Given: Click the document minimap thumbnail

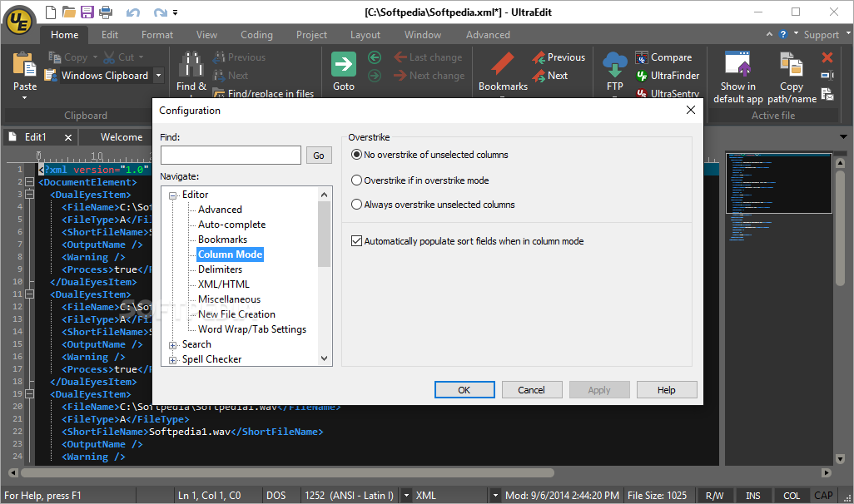Looking at the screenshot, I should (x=778, y=183).
